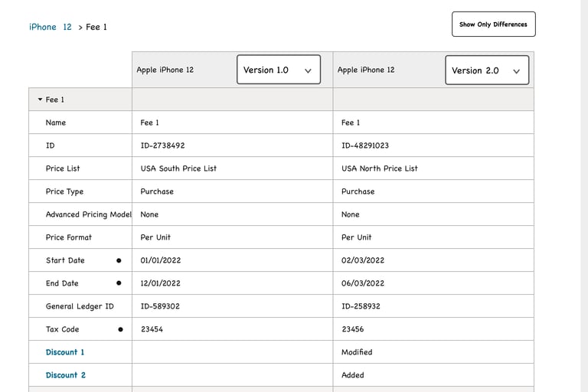Open the Discount 1 link

coord(65,352)
